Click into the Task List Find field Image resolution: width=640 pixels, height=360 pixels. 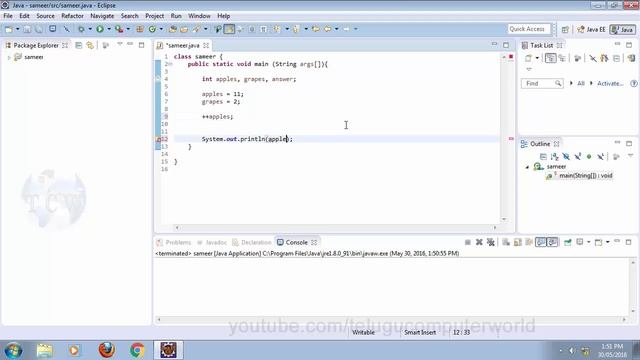pos(542,84)
